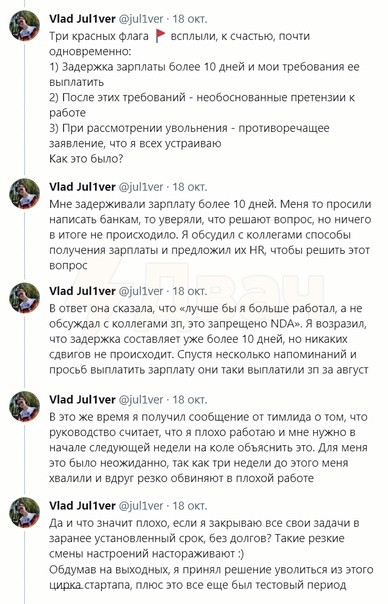
Task: Click the red flag emoji in first tweet
Action: coord(160,36)
